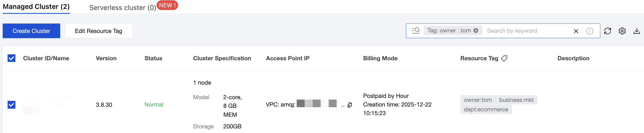Click the Create Cluster button

pyautogui.click(x=31, y=31)
